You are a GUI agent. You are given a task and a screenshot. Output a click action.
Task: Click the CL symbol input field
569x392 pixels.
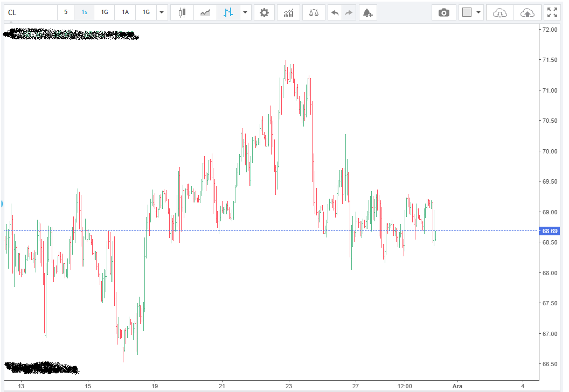point(31,12)
